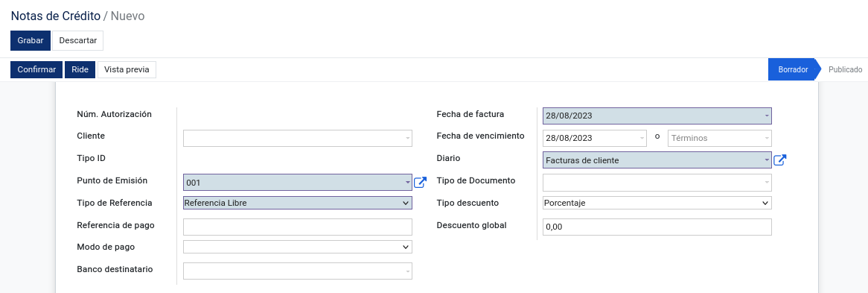Click the Grabar button
868x293 pixels.
(x=31, y=40)
